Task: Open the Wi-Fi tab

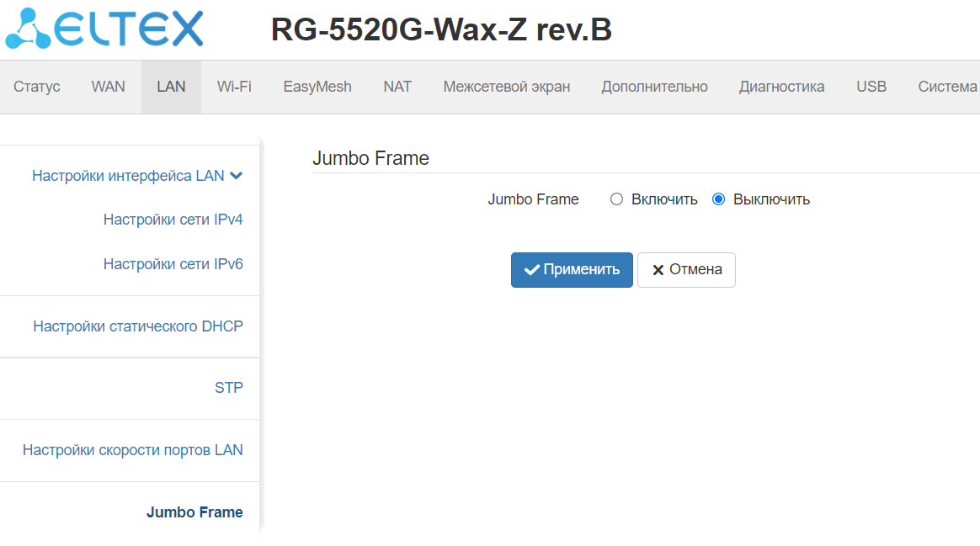Action: click(x=234, y=87)
